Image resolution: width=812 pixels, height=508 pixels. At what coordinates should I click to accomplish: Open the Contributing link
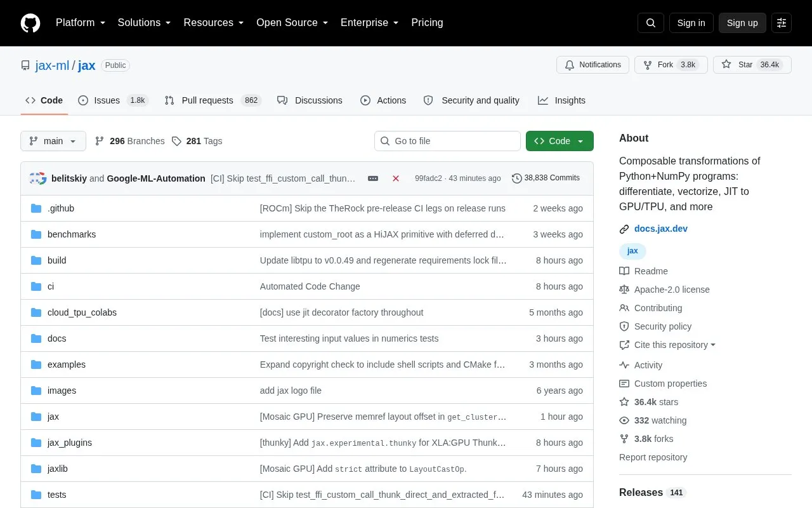651,308
